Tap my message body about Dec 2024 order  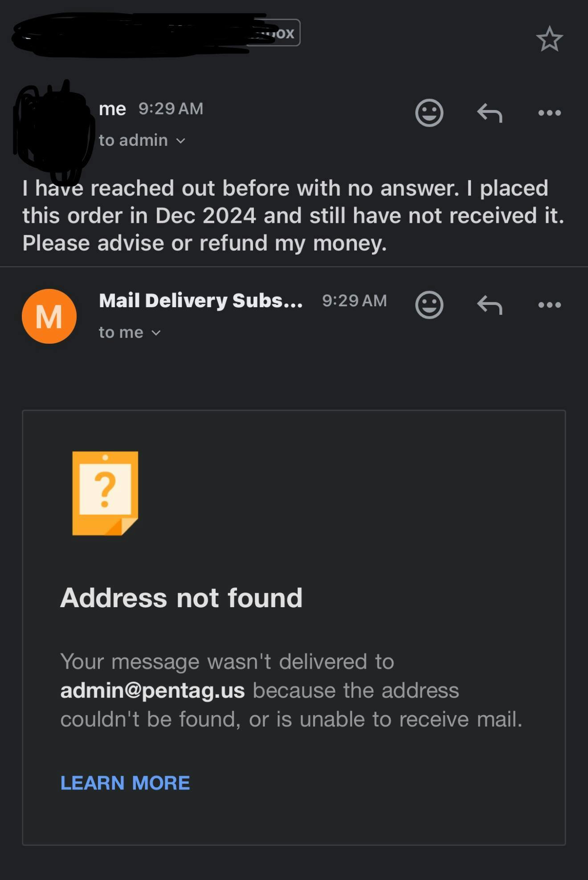click(293, 216)
